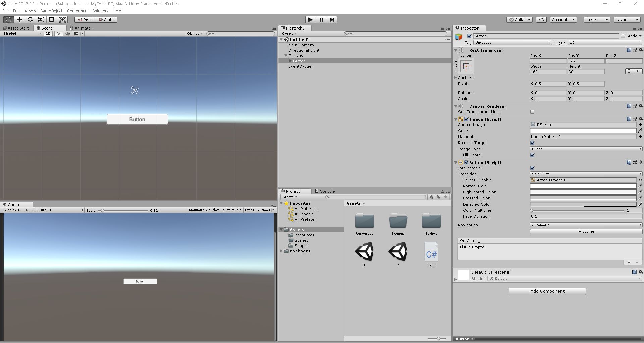Click the Visualize navigation button
Screen dimensions: 644x343
(586, 232)
